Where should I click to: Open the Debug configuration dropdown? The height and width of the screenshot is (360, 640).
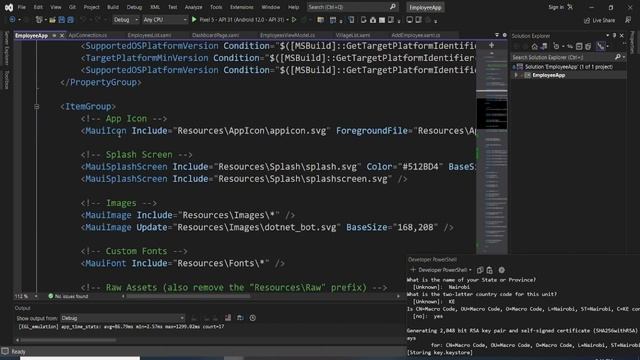[x=126, y=20]
